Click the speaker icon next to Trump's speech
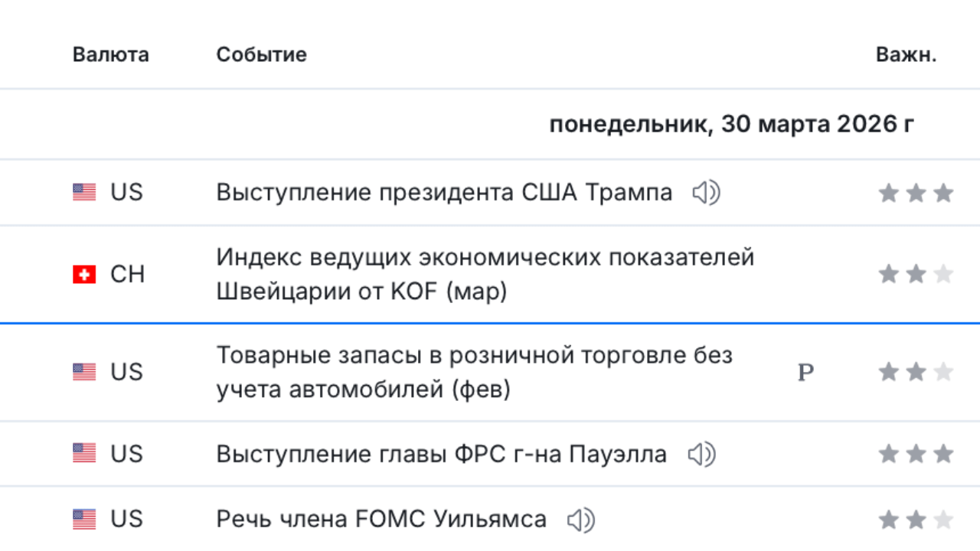This screenshot has height=551, width=980. pos(706,193)
